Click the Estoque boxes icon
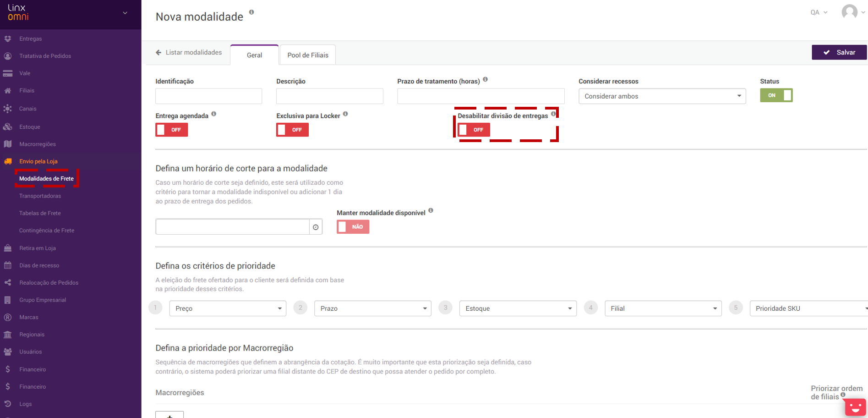 click(x=8, y=127)
